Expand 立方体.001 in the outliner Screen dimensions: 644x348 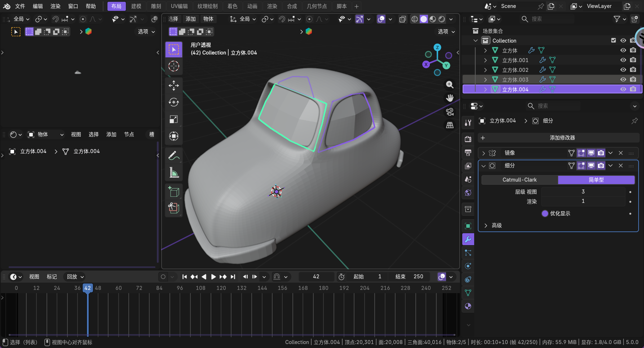pos(485,60)
